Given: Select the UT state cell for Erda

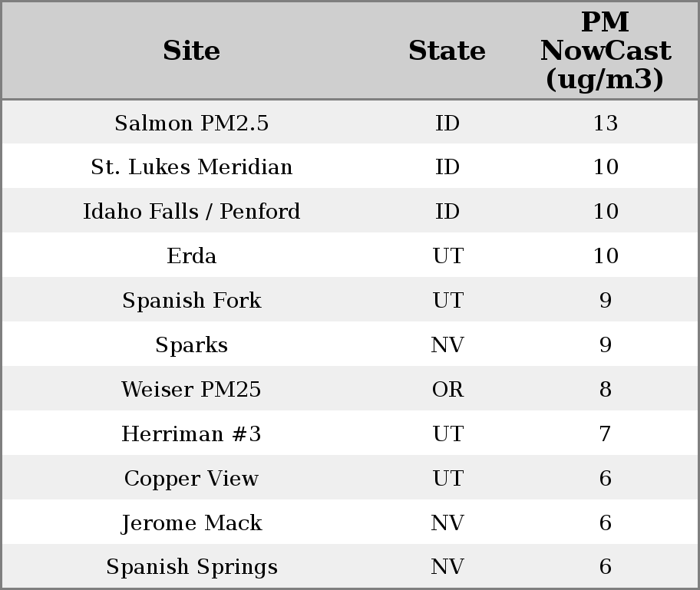Looking at the screenshot, I should pos(447,256).
